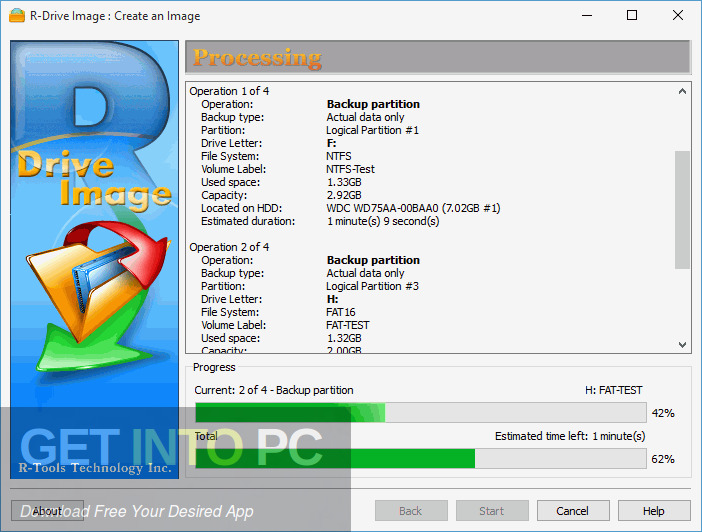Click the 'Logical Partition #3' value

[x=372, y=286]
